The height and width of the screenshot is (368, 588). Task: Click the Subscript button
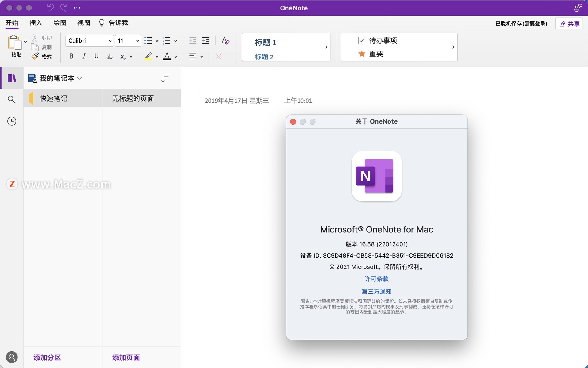123,57
